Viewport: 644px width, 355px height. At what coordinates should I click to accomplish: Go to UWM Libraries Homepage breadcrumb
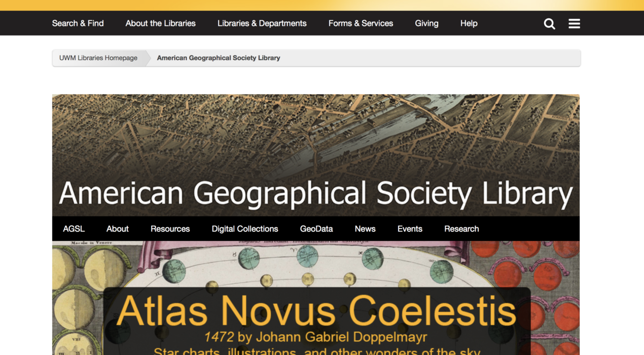98,58
